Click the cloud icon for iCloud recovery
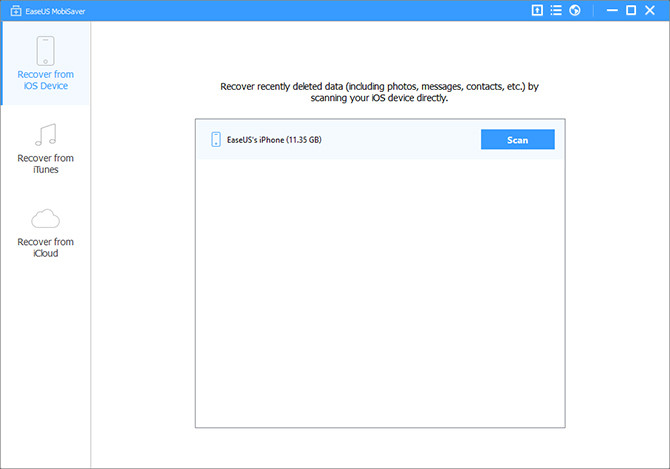This screenshot has width=670, height=469. click(x=45, y=218)
